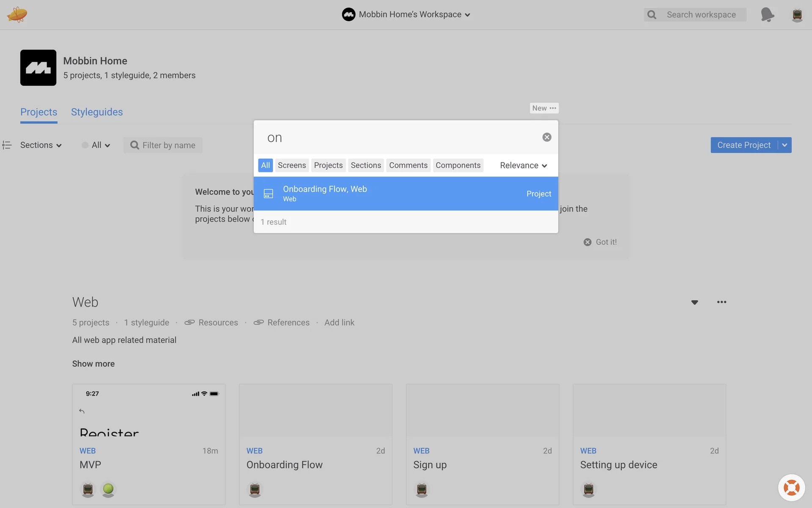This screenshot has width=812, height=508.
Task: Open the Onboarding Flow, Web search result
Action: (406, 193)
